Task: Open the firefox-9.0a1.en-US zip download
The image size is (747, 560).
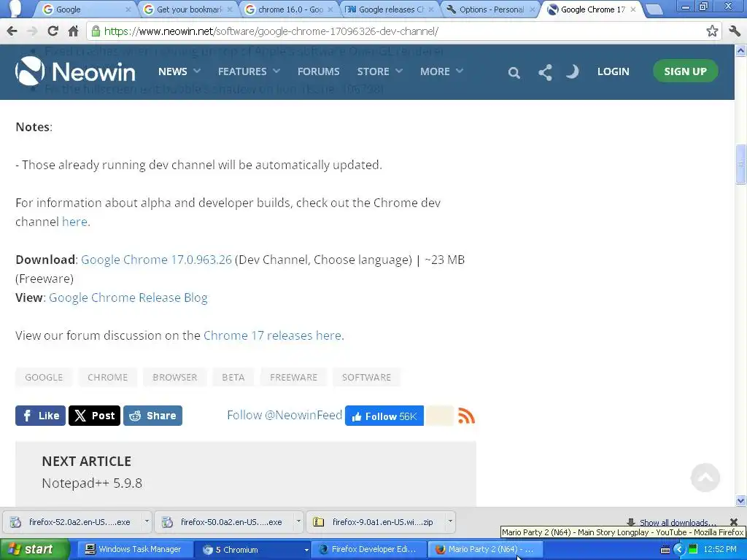Action: click(376, 522)
